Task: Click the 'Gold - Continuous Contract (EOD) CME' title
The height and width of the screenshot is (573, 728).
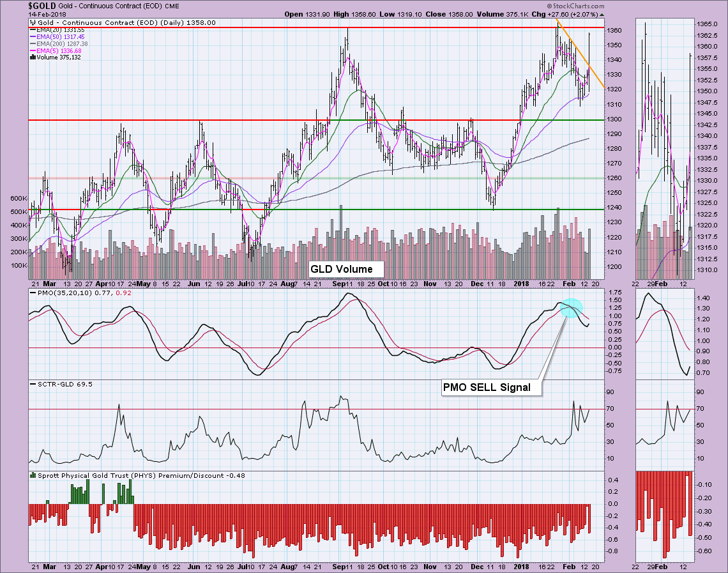Action: pyautogui.click(x=119, y=6)
